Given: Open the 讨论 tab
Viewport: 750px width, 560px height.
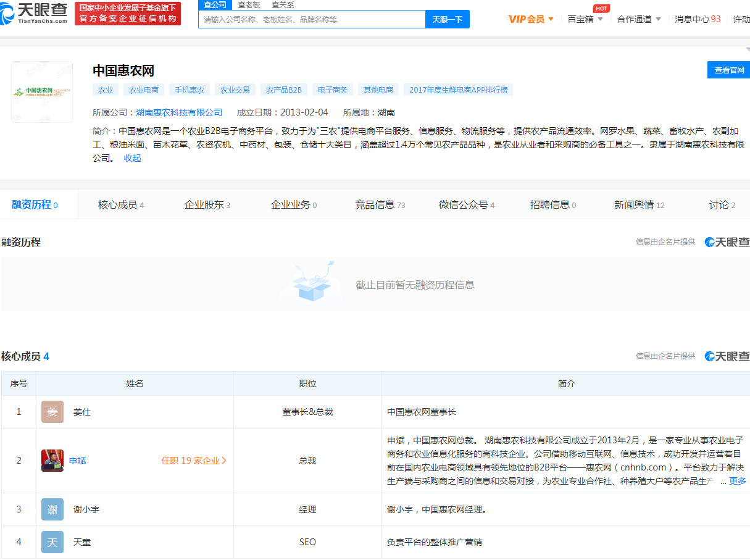Looking at the screenshot, I should 722,205.
